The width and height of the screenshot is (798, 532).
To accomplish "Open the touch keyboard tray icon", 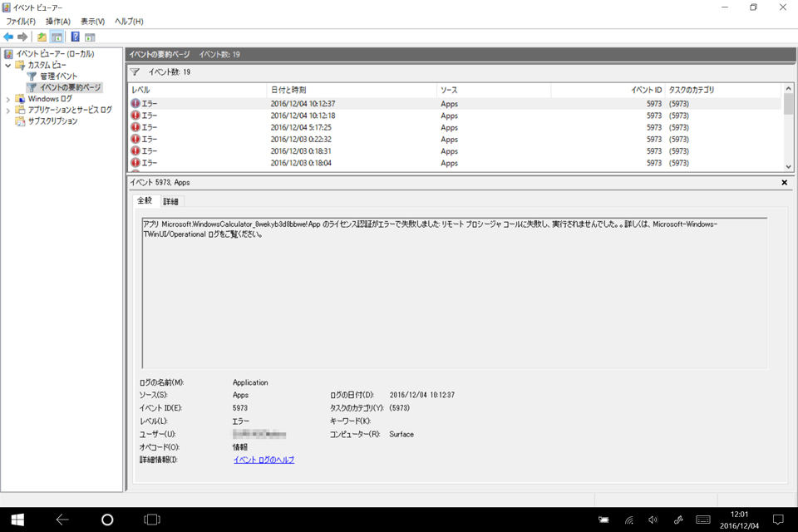I will tap(703, 520).
